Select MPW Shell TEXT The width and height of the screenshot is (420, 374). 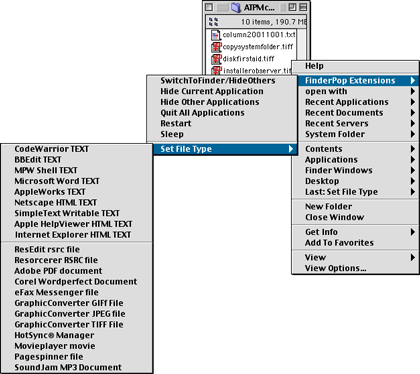(x=77, y=170)
